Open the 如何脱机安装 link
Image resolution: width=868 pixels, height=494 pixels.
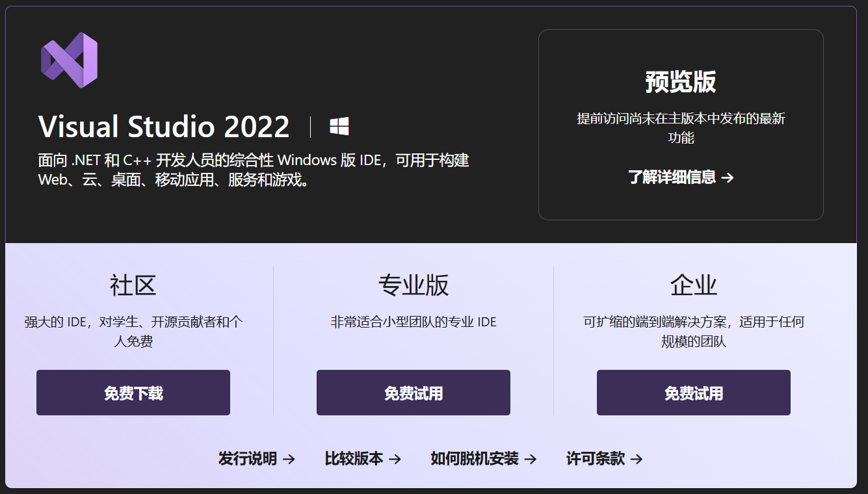point(484,459)
